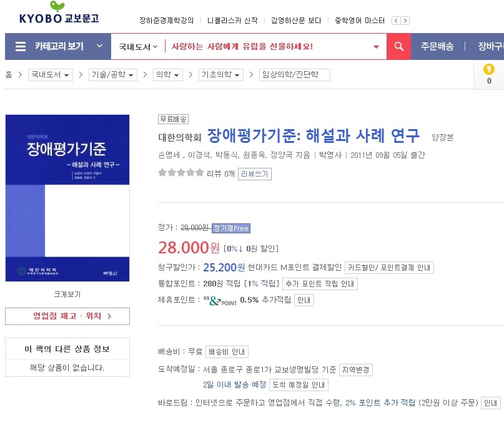Open the 기초의학 breadcrumb dropdown

(221, 75)
